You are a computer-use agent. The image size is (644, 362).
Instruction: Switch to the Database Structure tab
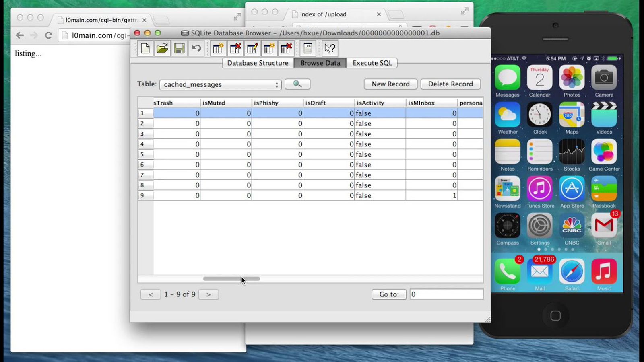pyautogui.click(x=258, y=63)
